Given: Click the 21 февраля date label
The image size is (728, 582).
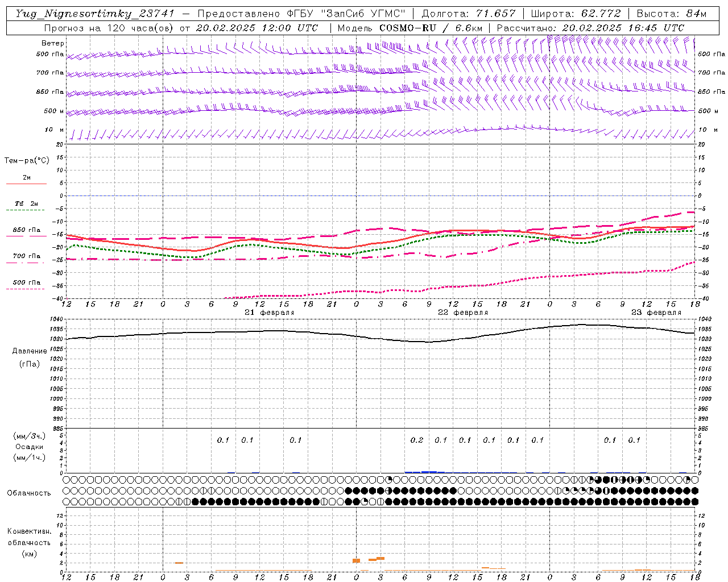Looking at the screenshot, I should point(270,313).
